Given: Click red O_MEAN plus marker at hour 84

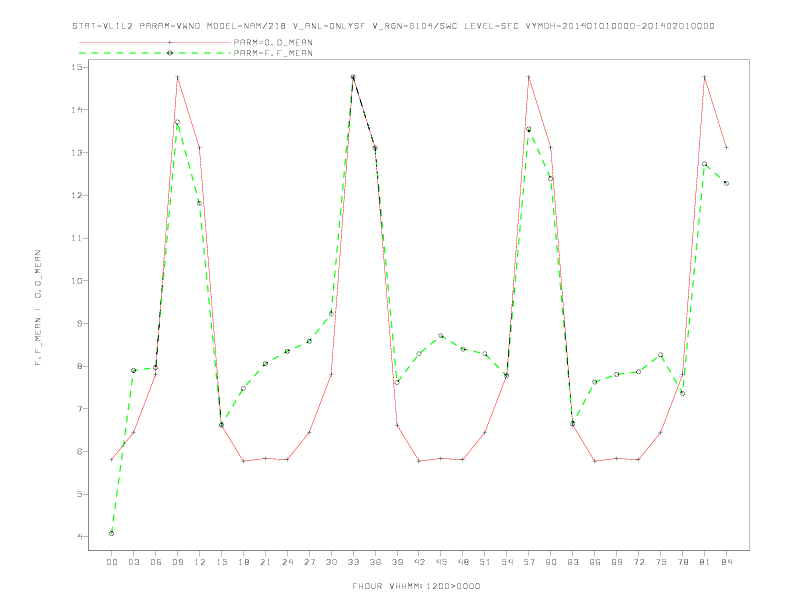Looking at the screenshot, I should (726, 147).
